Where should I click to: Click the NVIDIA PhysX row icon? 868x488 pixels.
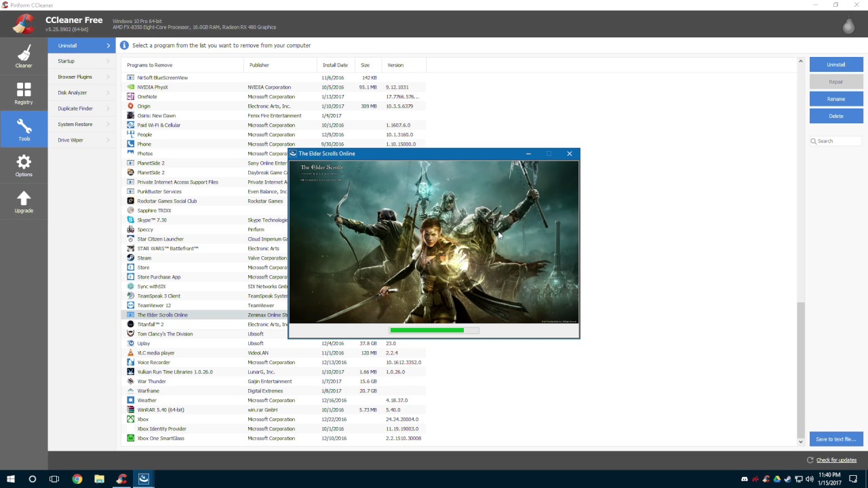[131, 87]
